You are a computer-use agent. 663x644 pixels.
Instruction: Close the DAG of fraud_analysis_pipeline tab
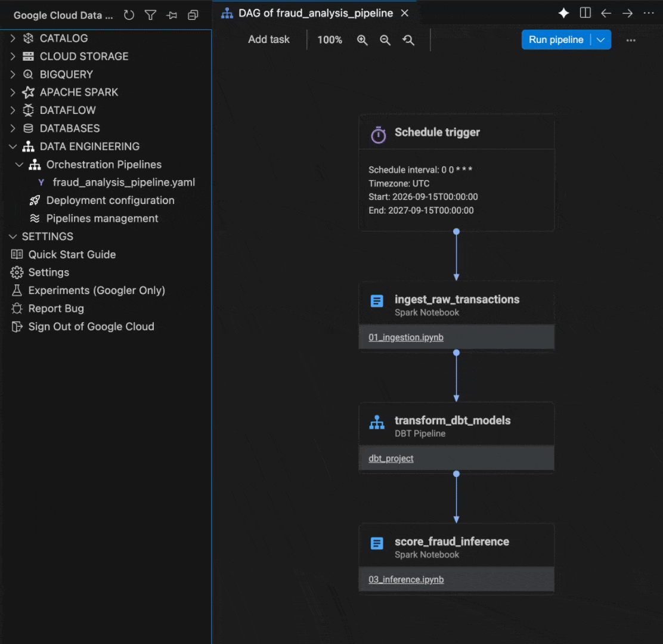click(405, 13)
